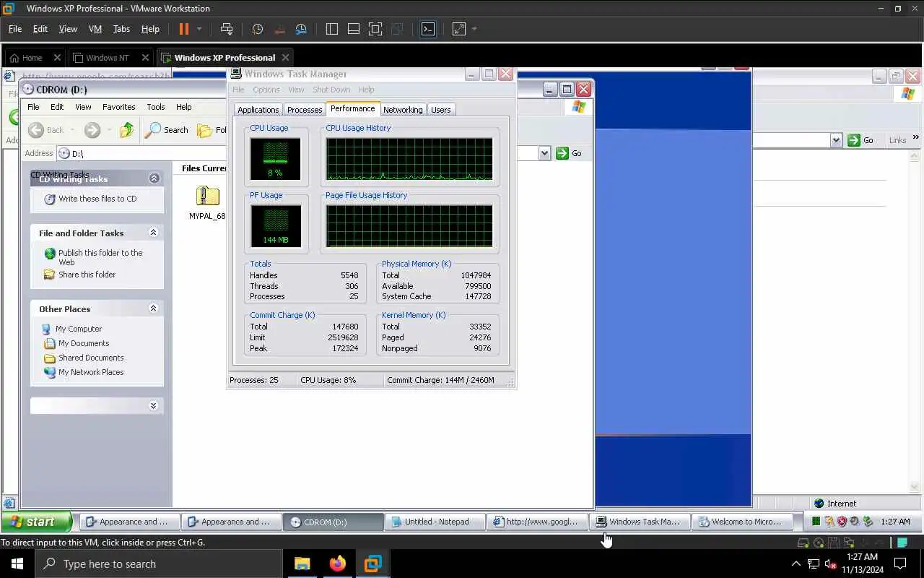Image resolution: width=924 pixels, height=578 pixels.
Task: Click red security shield tray icon
Action: (842, 522)
